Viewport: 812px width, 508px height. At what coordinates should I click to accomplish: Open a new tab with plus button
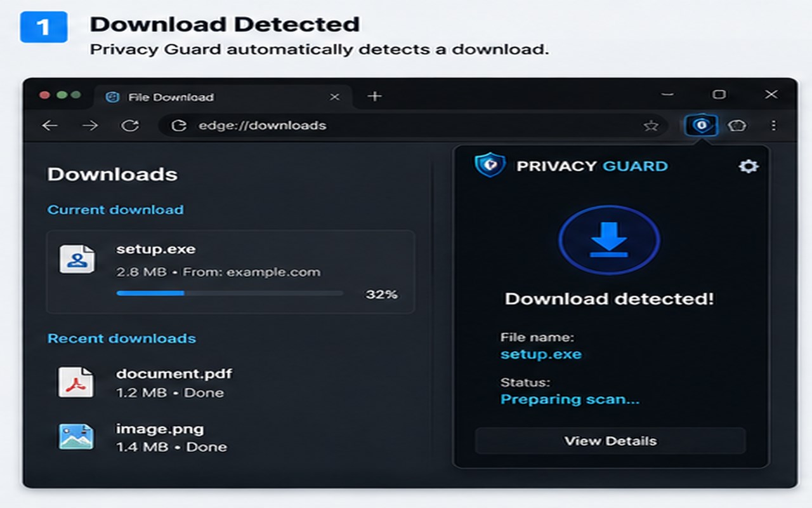pyautogui.click(x=375, y=96)
